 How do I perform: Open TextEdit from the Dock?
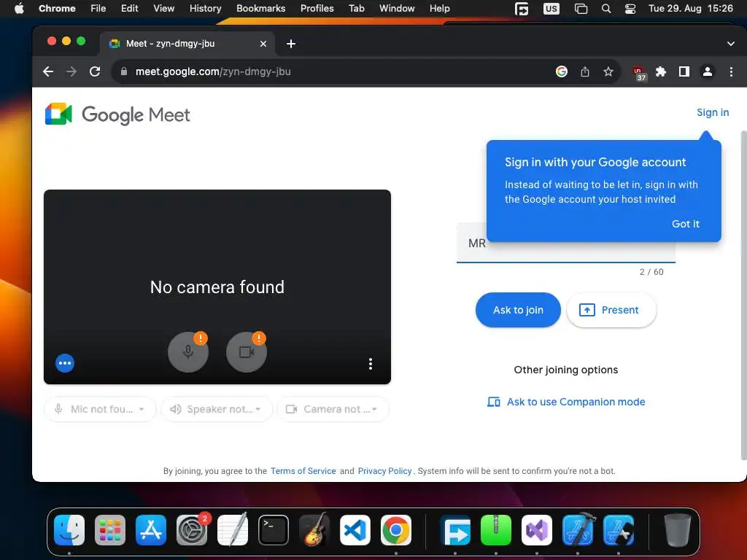pyautogui.click(x=233, y=530)
